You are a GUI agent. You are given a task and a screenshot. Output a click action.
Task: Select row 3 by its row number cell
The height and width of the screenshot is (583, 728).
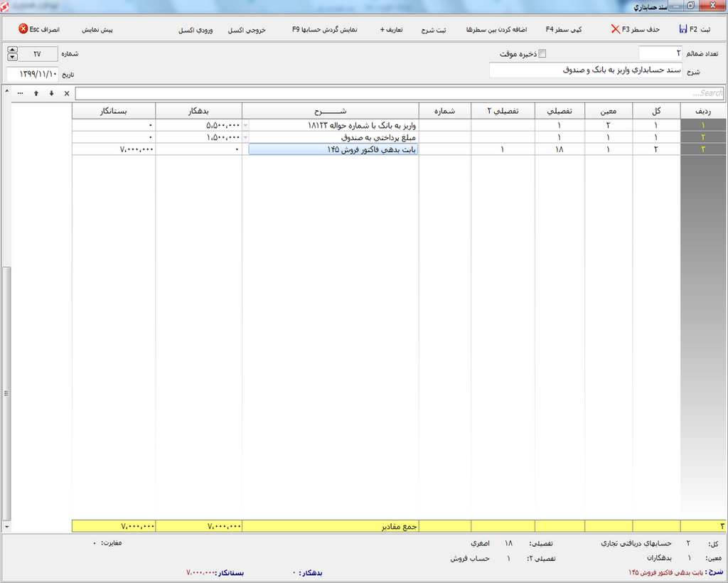pos(703,149)
